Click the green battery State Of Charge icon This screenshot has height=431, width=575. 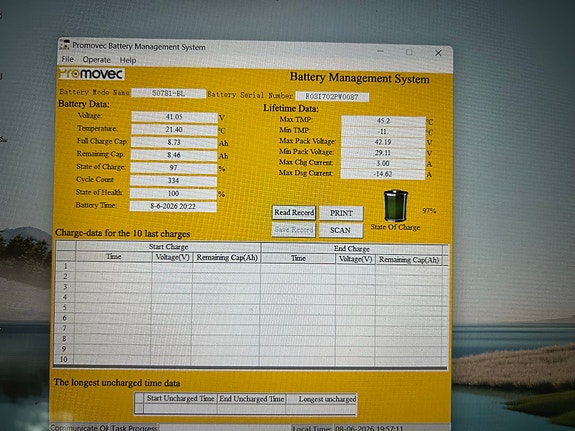[396, 206]
